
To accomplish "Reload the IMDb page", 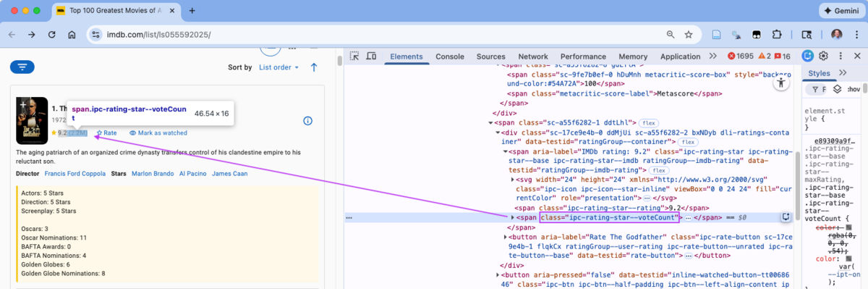I will click(52, 34).
